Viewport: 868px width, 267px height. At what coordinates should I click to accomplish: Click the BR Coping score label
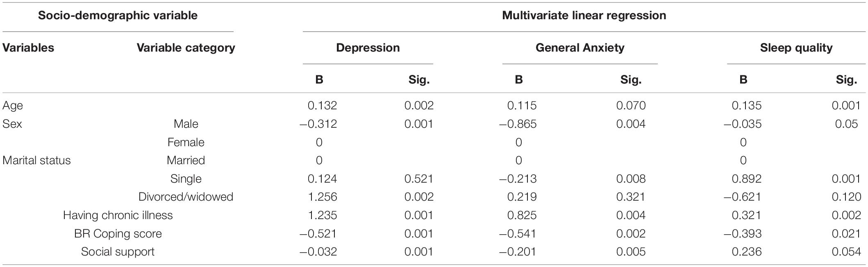(x=118, y=233)
